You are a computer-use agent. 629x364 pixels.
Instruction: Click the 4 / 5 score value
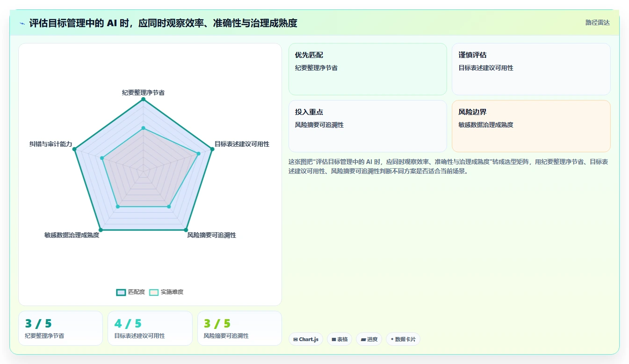pyautogui.click(x=128, y=324)
